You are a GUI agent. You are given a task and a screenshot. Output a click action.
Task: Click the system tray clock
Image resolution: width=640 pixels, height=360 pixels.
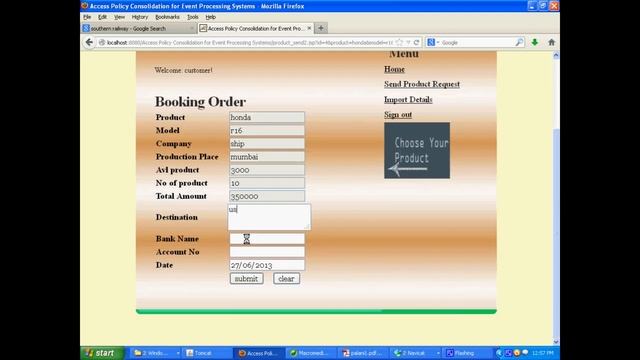tap(543, 353)
